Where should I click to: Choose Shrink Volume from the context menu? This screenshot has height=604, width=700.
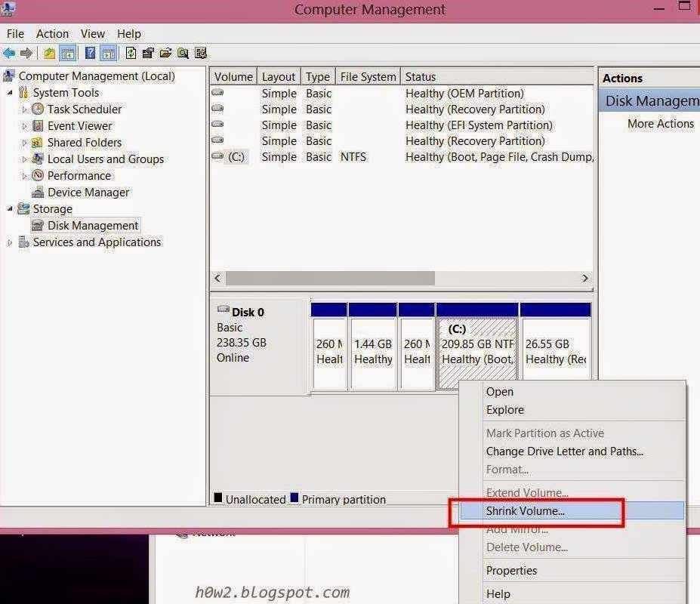[529, 510]
